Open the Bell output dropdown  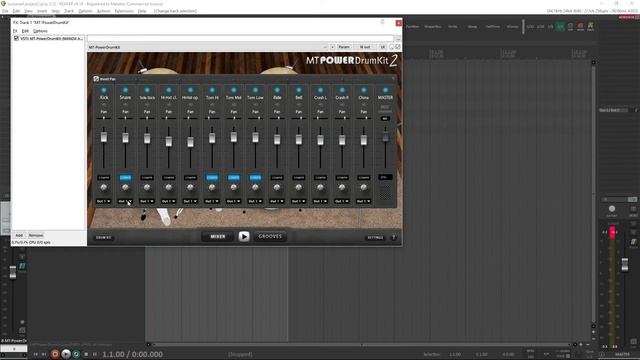coord(299,201)
